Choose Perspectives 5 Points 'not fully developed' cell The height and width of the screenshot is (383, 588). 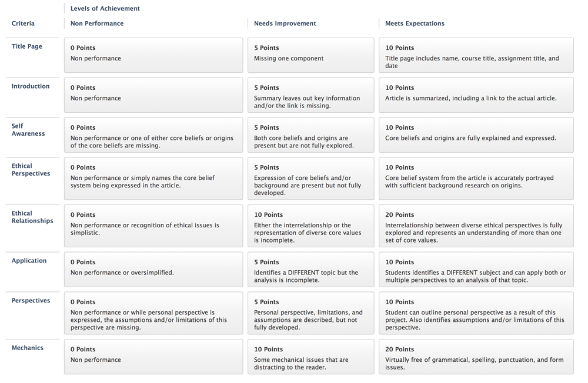pos(310,313)
